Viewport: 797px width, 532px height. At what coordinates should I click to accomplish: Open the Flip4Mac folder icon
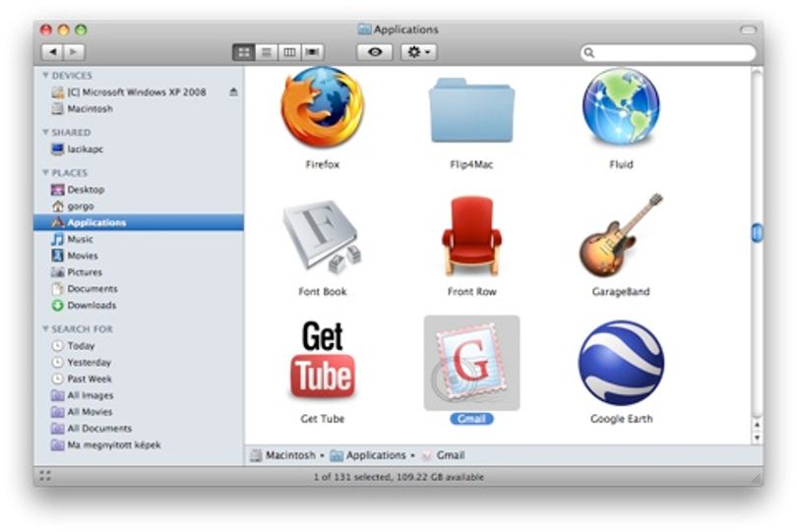coord(471,110)
